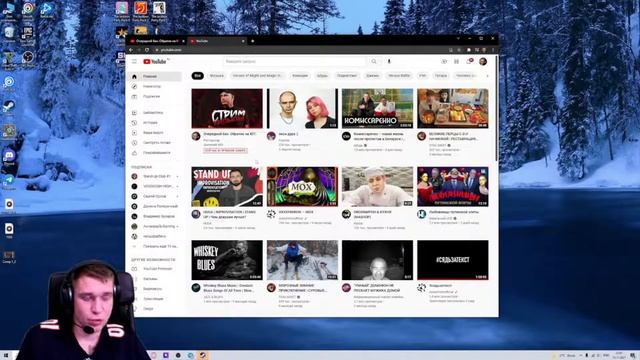Open the History clock icon in sidebar
The image size is (640, 360).
coord(134,122)
